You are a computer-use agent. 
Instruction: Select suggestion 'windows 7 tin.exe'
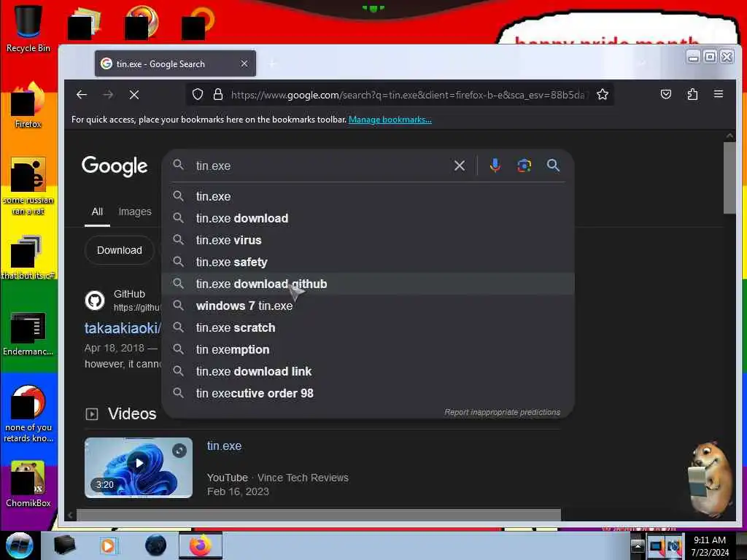pos(368,306)
